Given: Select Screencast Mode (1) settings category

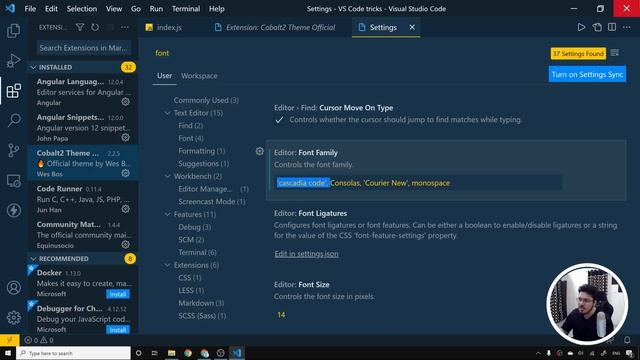Looking at the screenshot, I should (x=212, y=202).
